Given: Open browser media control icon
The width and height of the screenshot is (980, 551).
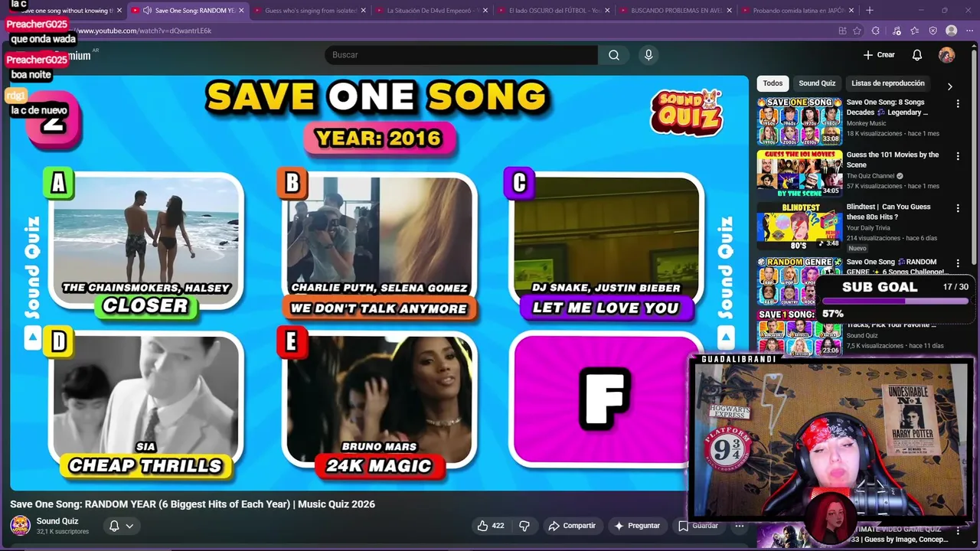Looking at the screenshot, I should tap(896, 31).
